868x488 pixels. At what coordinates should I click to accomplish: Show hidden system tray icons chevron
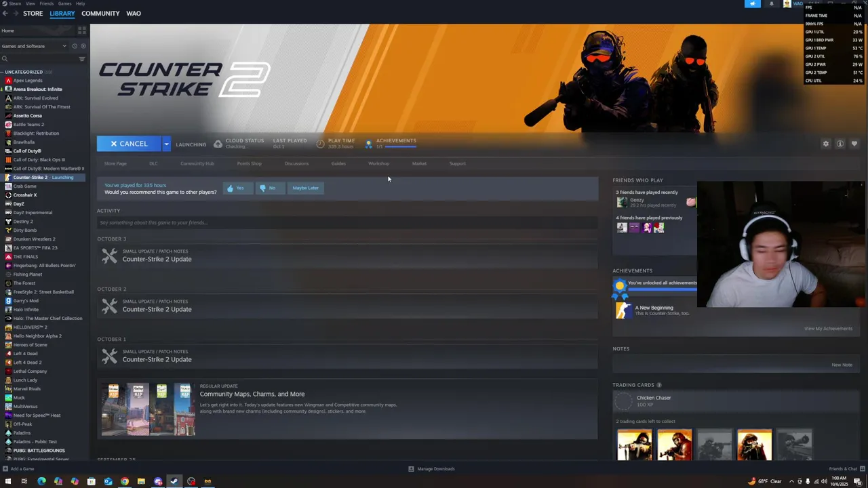point(791,481)
